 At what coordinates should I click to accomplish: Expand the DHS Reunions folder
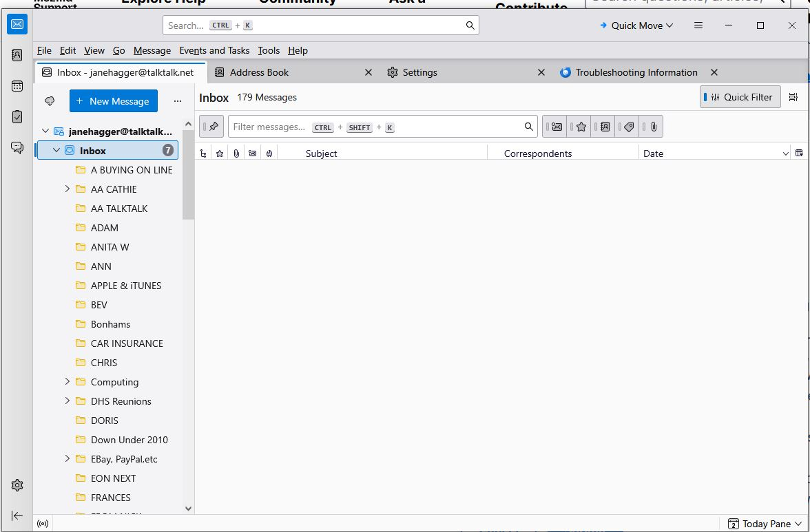coord(67,401)
